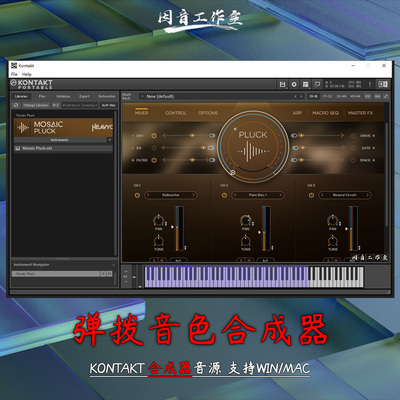Click the exclamation mark panic icon
Screen dimensions: 400x400
coord(370,85)
